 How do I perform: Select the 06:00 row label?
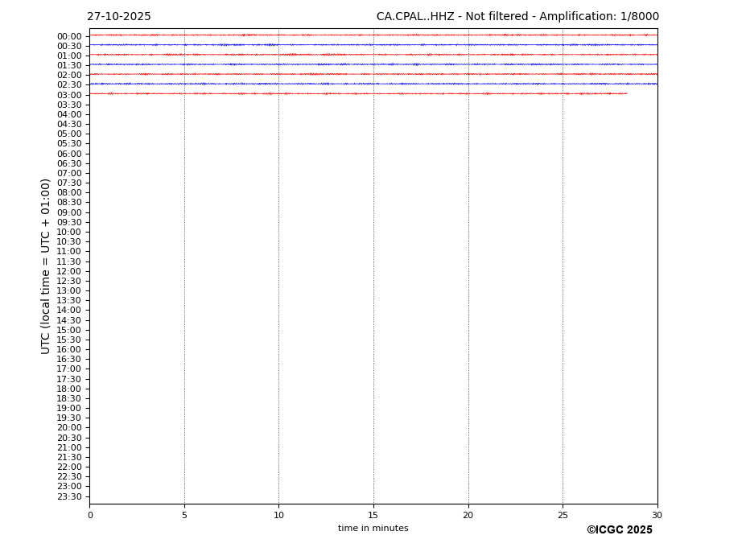(x=68, y=154)
